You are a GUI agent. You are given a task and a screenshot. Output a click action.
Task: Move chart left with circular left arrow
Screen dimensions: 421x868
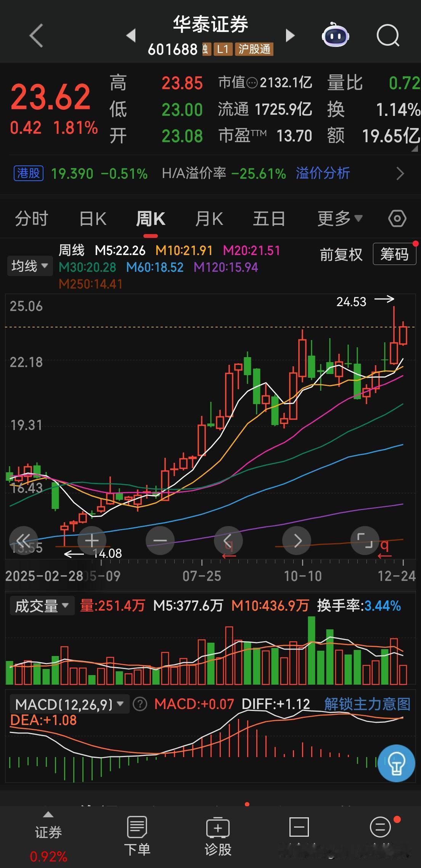[x=228, y=540]
